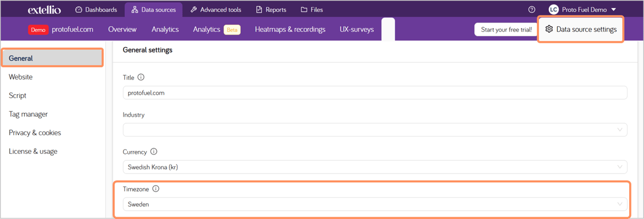
Task: Click the info icon beside Timezone
Action: coord(156,189)
